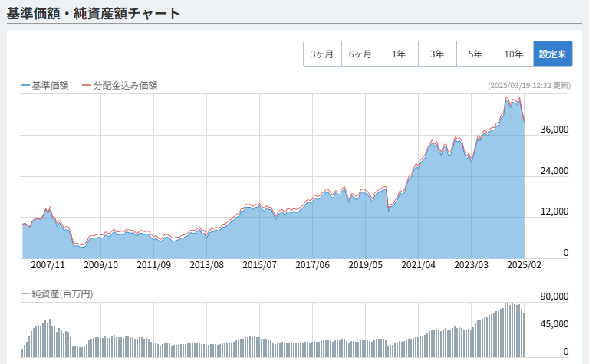Select the 3ヶ月 period tab
Viewport: 589px width, 364px height.
coord(322,54)
